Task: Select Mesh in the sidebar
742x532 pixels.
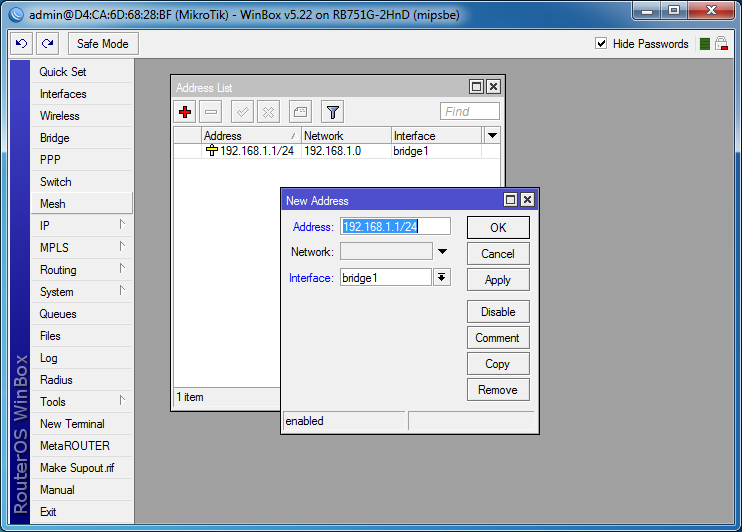Action: pos(81,204)
